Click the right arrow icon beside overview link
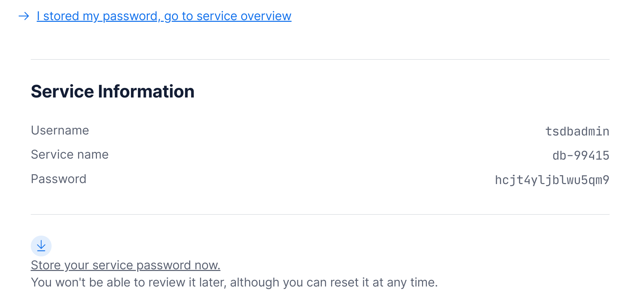644x305 pixels. 24,16
